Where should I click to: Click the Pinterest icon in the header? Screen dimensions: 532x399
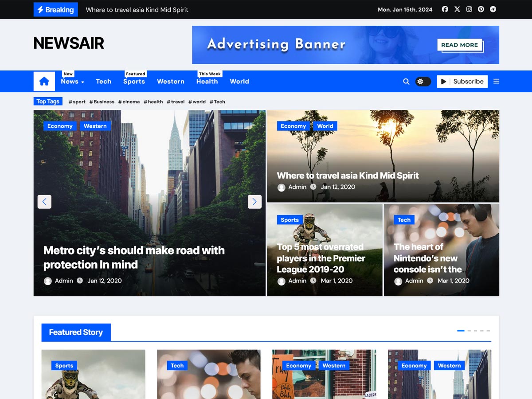tap(481, 9)
